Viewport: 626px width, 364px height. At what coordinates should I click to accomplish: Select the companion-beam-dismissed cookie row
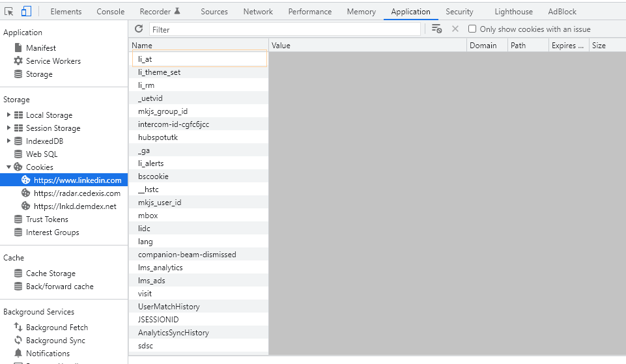coord(199,254)
